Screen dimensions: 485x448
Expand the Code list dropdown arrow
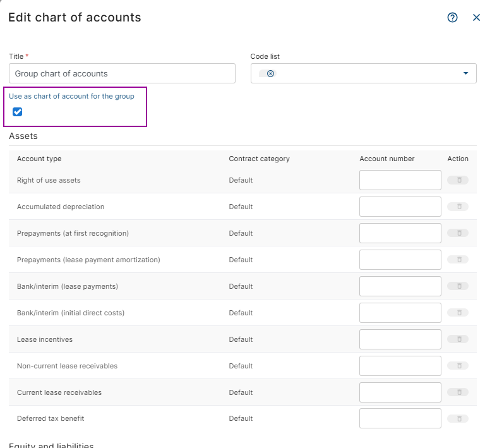coord(465,73)
